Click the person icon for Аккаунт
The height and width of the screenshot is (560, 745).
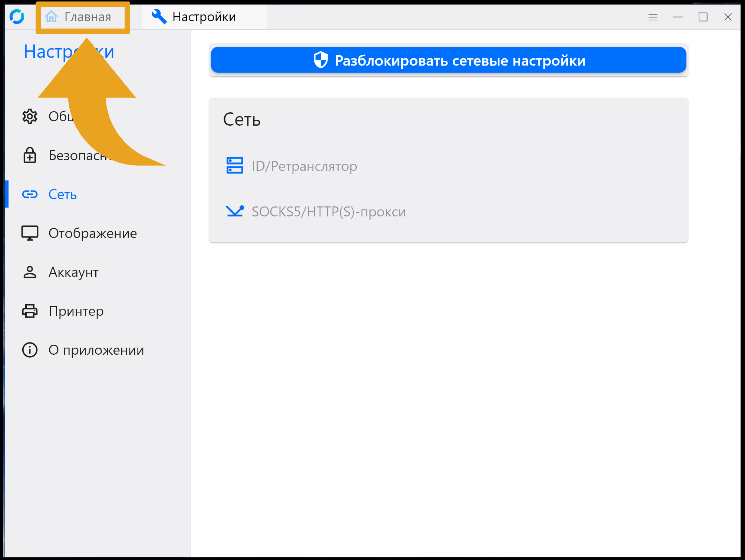click(30, 272)
